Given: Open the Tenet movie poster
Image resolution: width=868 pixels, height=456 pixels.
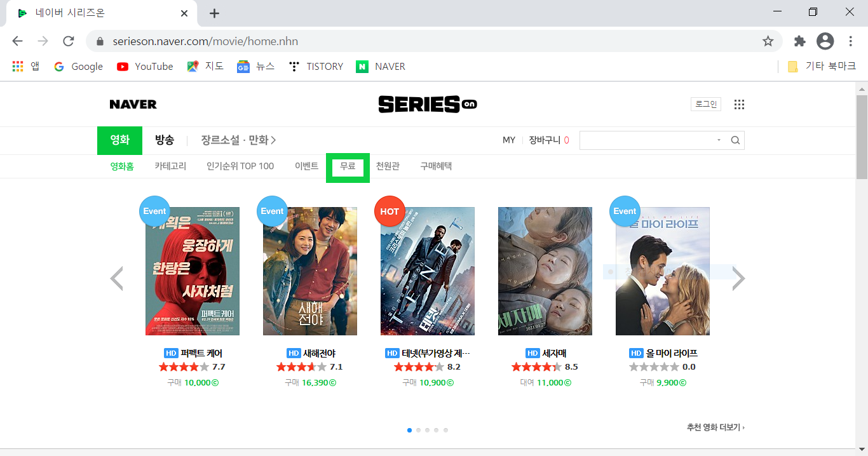Looking at the screenshot, I should click(x=428, y=271).
